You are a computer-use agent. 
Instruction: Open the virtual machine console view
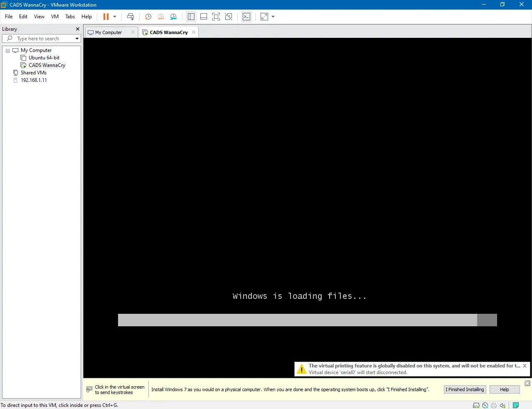tap(246, 17)
